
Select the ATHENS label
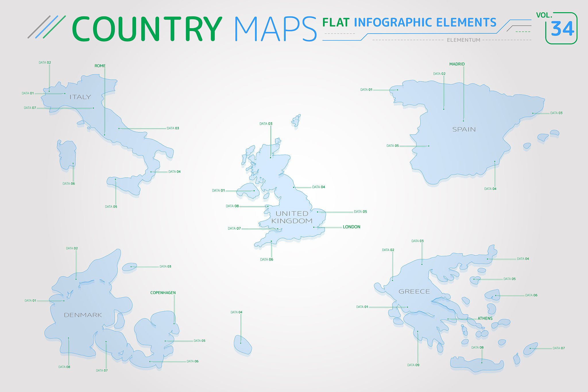click(485, 318)
